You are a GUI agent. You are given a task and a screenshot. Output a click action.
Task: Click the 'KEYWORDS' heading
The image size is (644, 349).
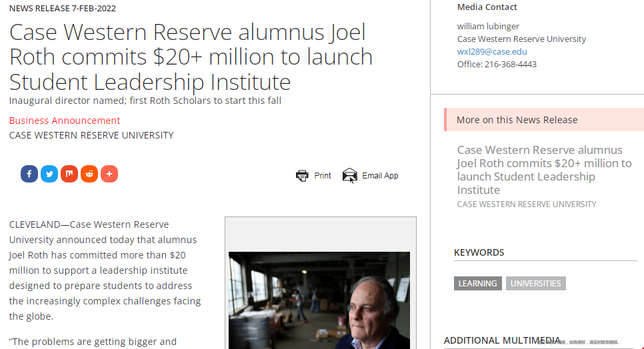479,252
